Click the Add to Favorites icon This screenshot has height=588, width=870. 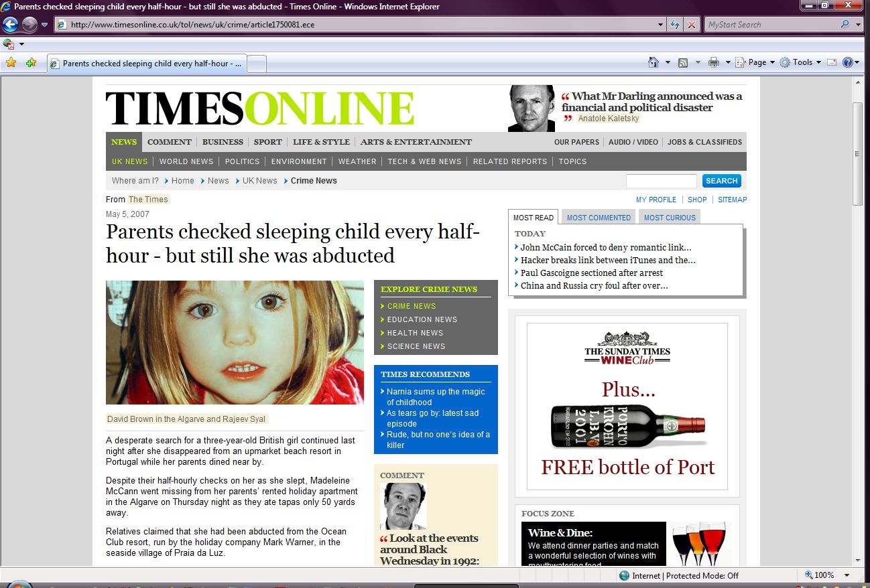coord(31,63)
